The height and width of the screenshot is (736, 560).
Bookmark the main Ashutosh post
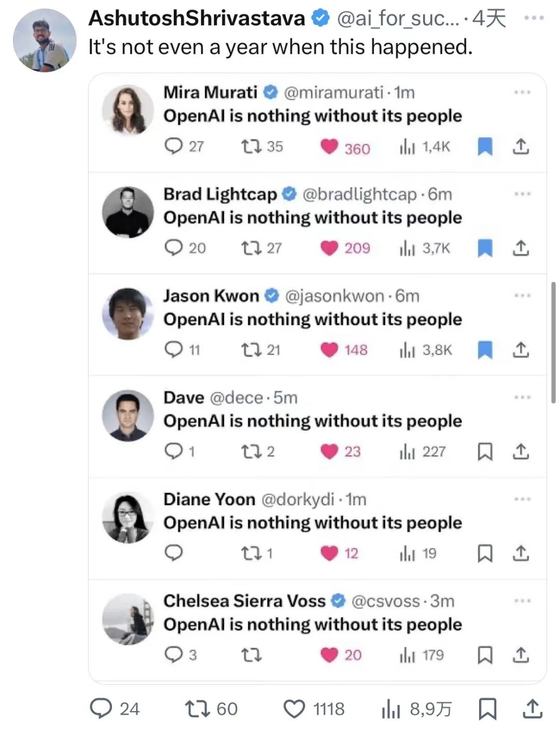pos(487,709)
